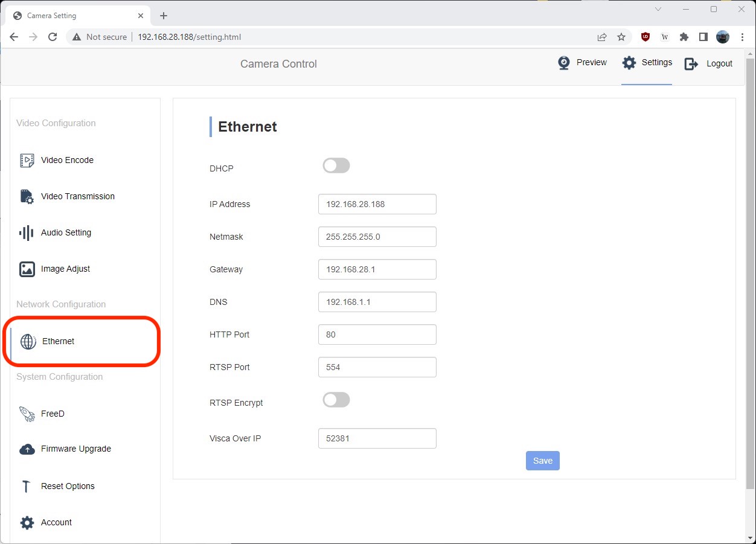
Task: Click the Visca Over IP port field
Action: pyautogui.click(x=377, y=438)
